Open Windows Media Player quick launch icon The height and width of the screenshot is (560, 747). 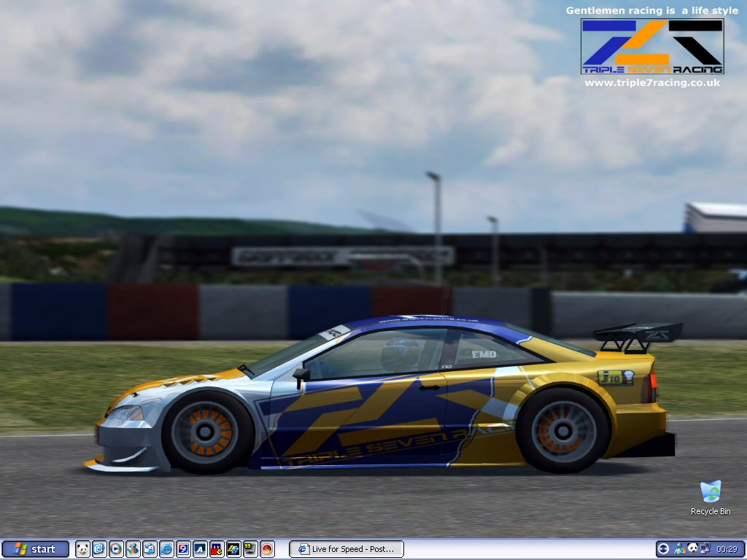[x=116, y=549]
